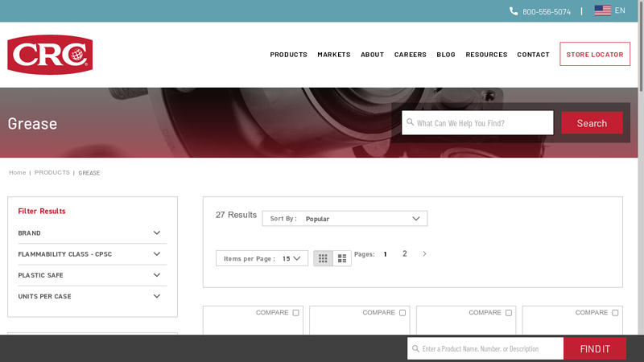Click magnifier icon in bottom search bar
The image size is (644, 362).
click(415, 348)
